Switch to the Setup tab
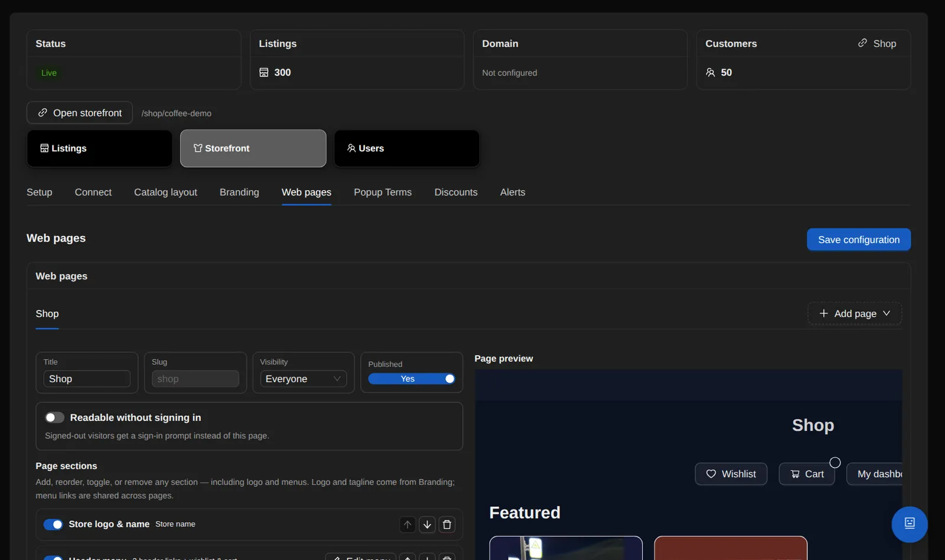Viewport: 945px width, 560px height. [40, 192]
